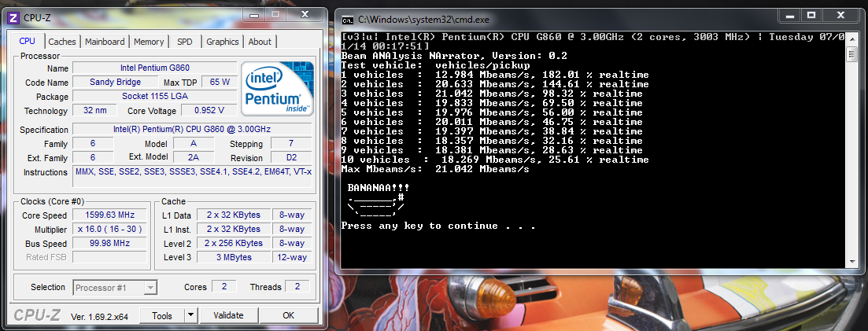868x331 pixels.
Task: Click the Technology value 32 nm
Action: (x=94, y=111)
